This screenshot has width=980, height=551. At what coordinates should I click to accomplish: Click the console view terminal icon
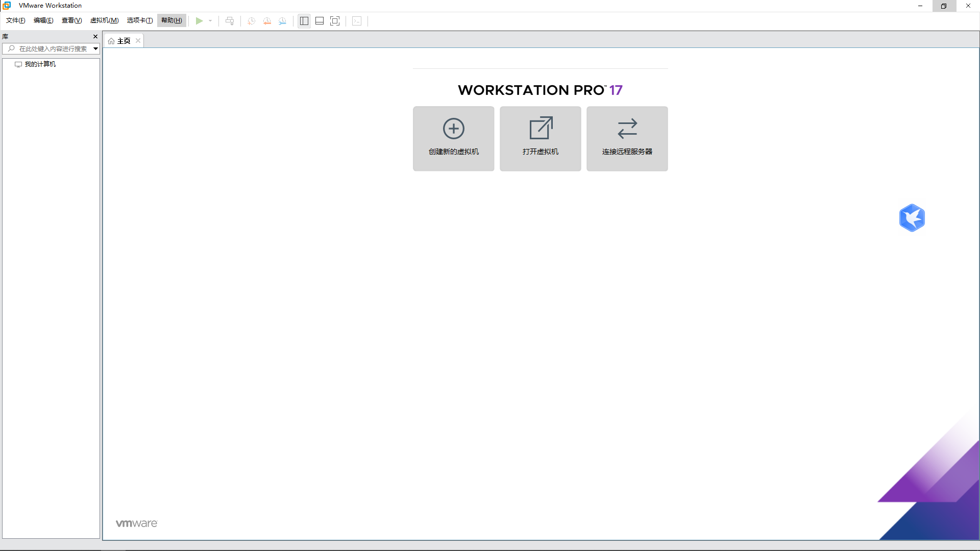pyautogui.click(x=357, y=21)
